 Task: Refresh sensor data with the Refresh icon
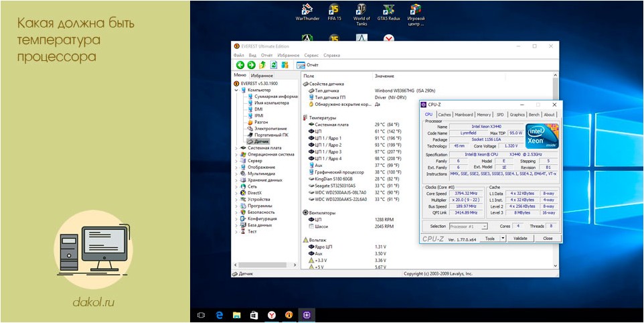point(274,65)
